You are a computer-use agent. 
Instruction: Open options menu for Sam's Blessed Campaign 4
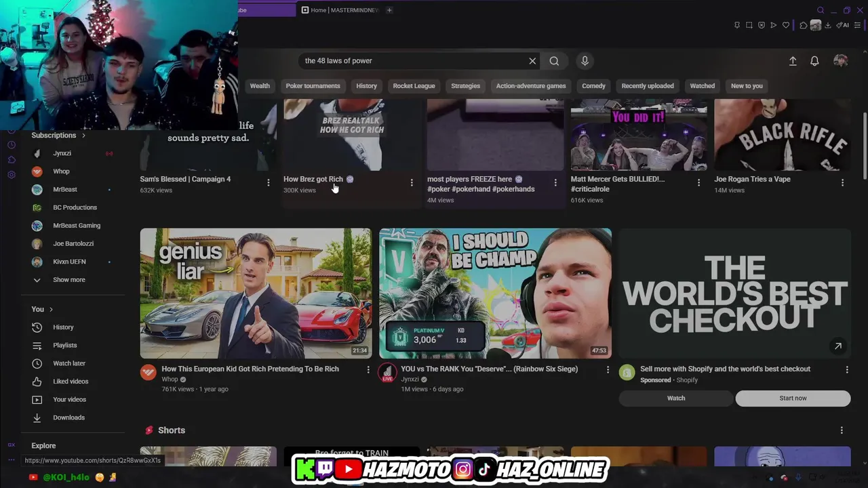point(268,182)
